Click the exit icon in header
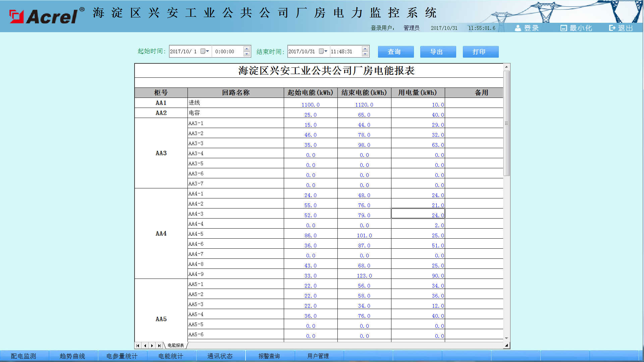Image resolution: width=644 pixels, height=362 pixels. [612, 28]
